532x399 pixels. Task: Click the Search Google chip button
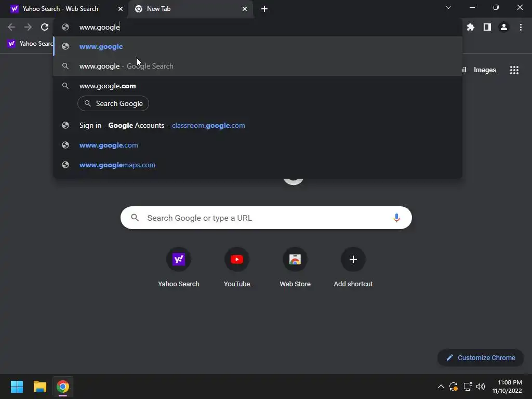pos(113,103)
